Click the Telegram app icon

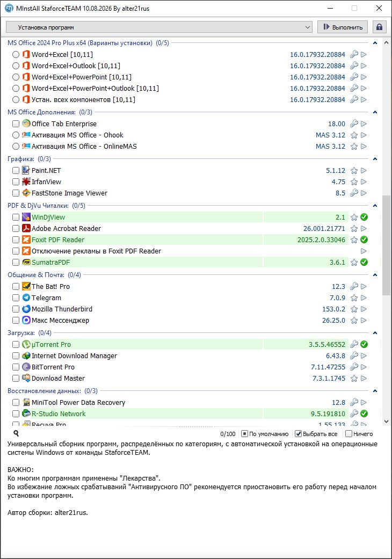(26, 297)
